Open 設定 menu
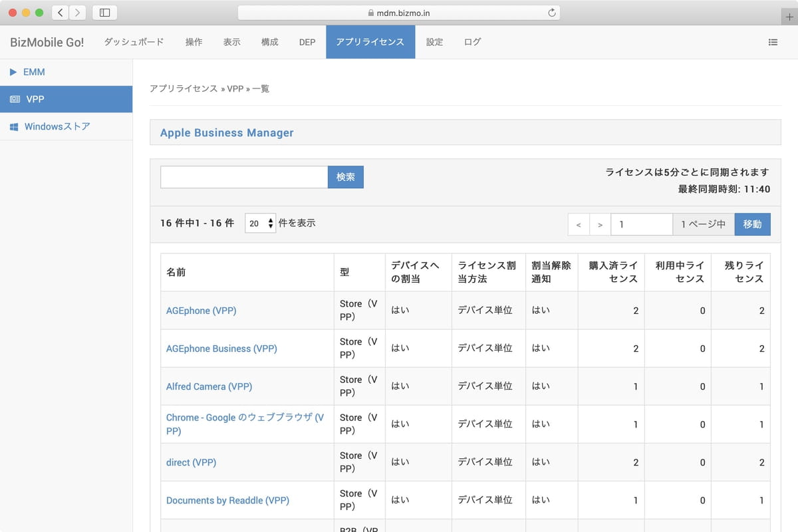Viewport: 798px width, 532px height. point(434,42)
